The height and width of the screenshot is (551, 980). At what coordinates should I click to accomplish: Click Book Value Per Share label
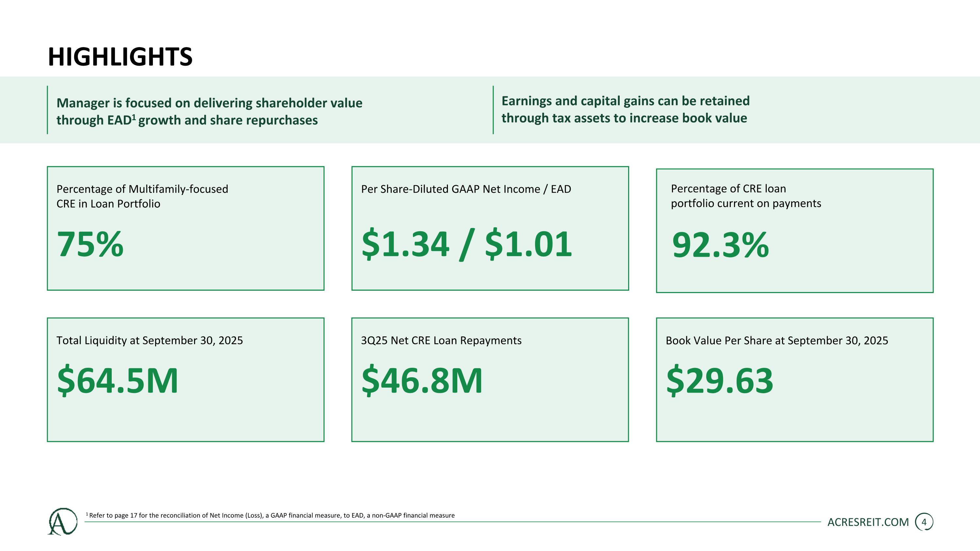pyautogui.click(x=776, y=340)
